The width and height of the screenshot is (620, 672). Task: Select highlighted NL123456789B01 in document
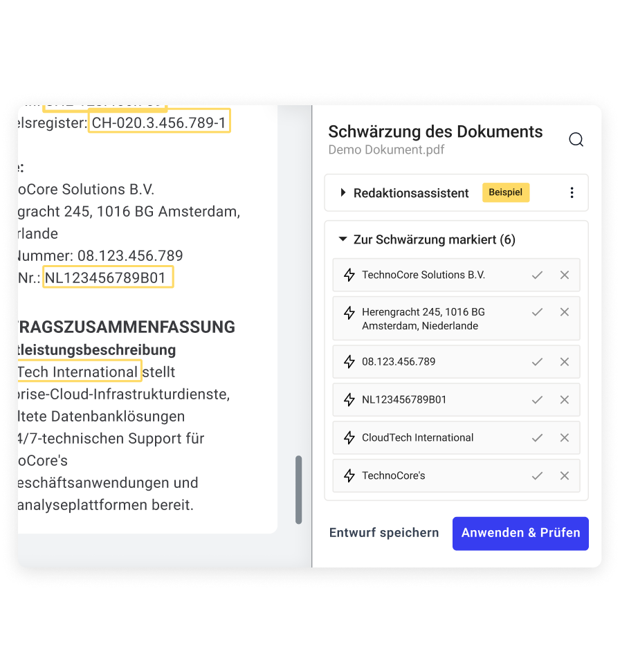tap(108, 277)
